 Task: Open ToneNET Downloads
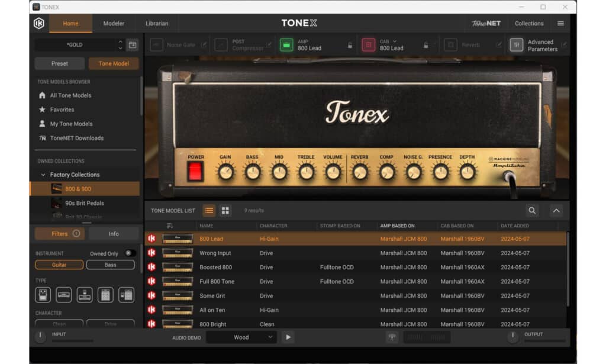pos(72,138)
